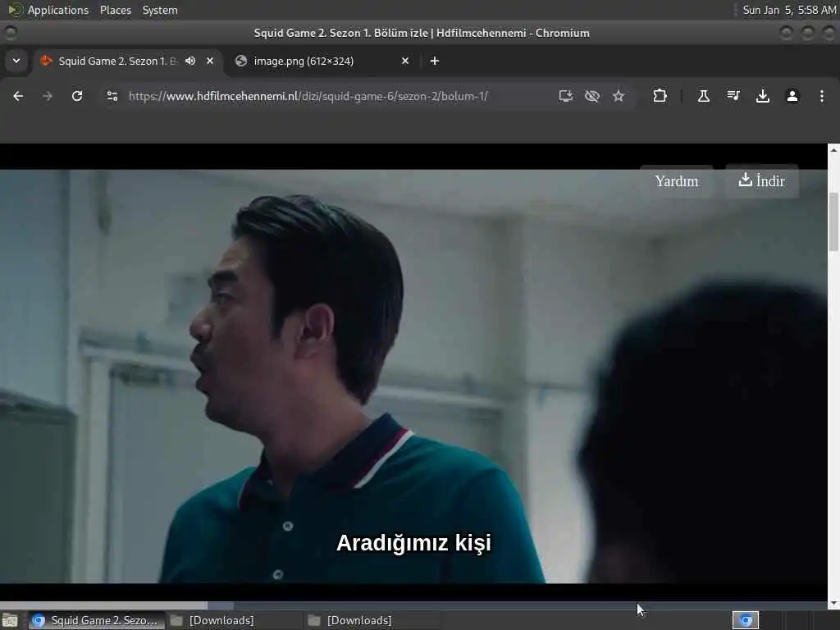The height and width of the screenshot is (630, 840).
Task: Go back to the previous page
Action: pyautogui.click(x=18, y=96)
